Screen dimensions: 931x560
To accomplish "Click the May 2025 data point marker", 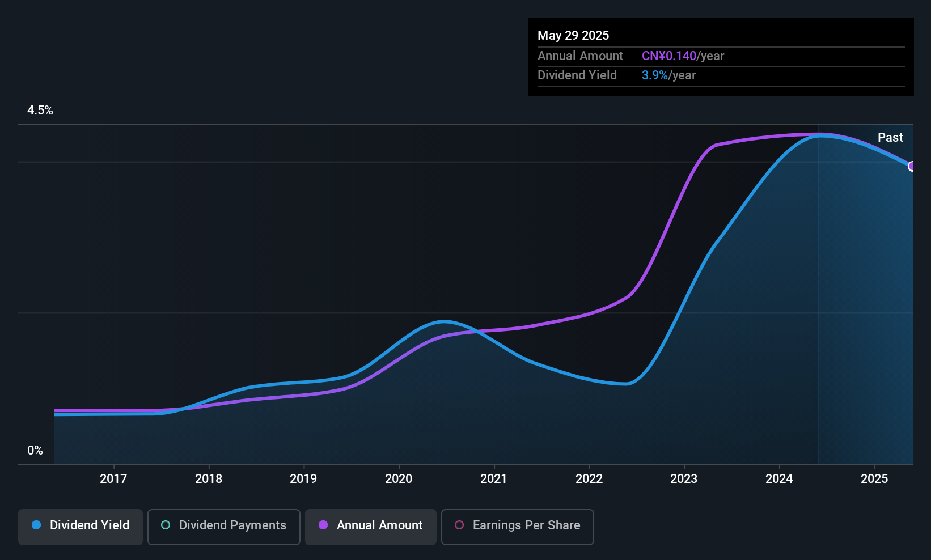I will [x=912, y=166].
